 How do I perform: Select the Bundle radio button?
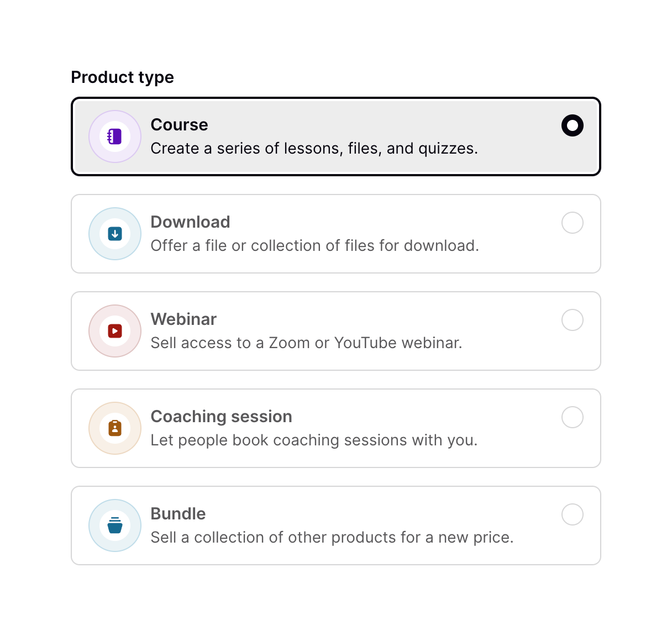572,514
